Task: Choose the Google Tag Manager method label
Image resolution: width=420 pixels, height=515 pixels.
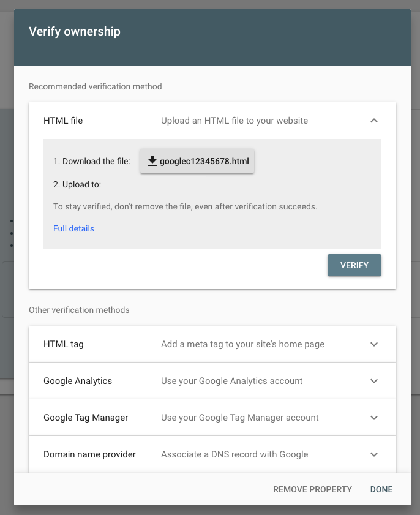Action: (x=86, y=418)
